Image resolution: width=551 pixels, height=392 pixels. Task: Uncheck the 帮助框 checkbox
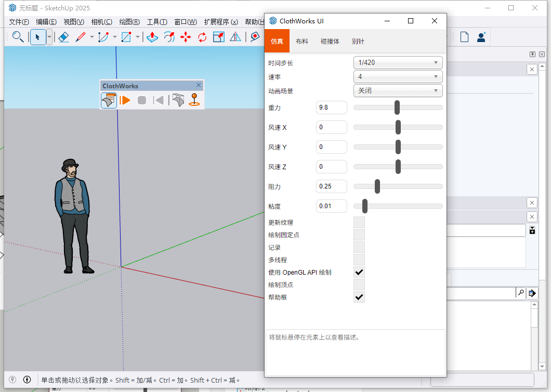click(359, 297)
